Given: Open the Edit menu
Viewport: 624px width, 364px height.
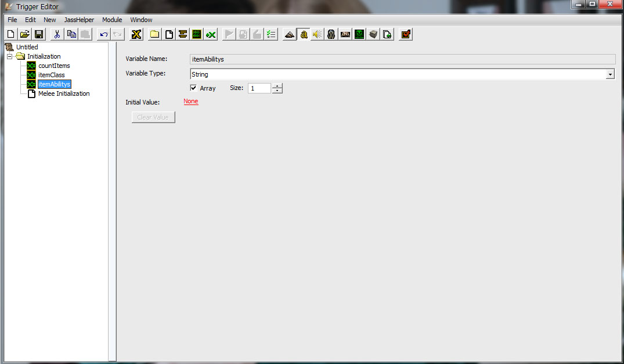Looking at the screenshot, I should (30, 20).
